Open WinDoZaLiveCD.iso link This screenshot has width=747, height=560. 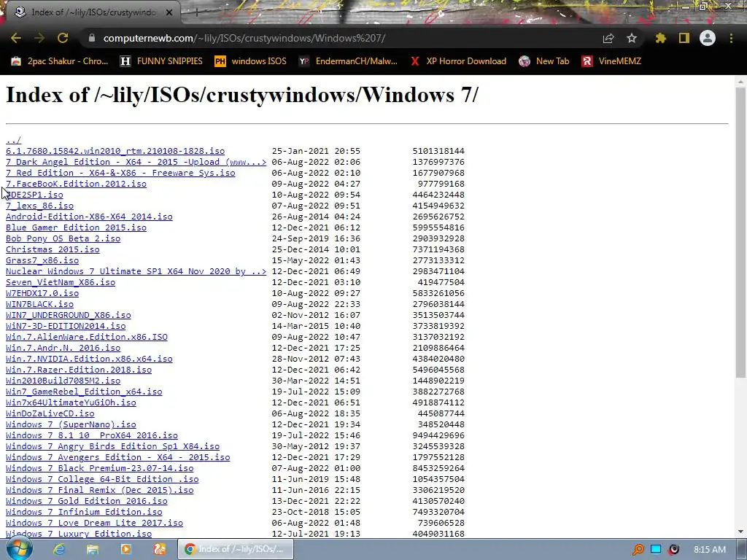tap(50, 414)
